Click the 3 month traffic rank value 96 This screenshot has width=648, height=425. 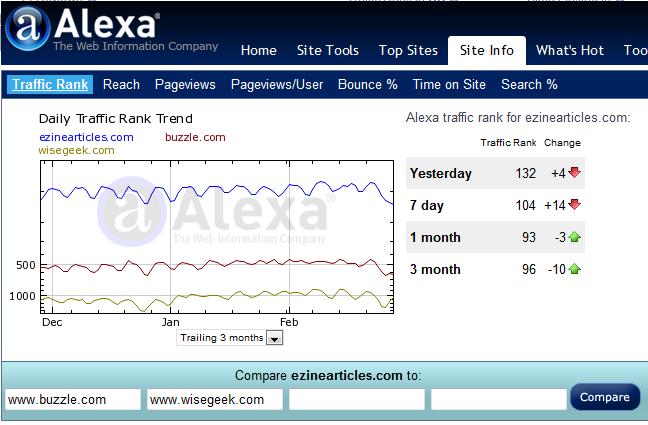click(x=529, y=270)
